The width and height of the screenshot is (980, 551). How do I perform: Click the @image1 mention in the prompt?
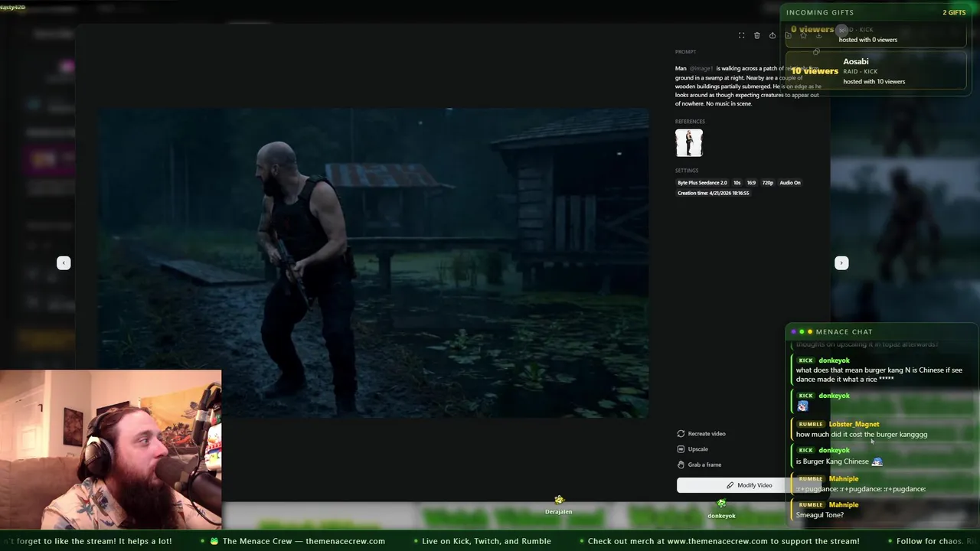pos(701,68)
